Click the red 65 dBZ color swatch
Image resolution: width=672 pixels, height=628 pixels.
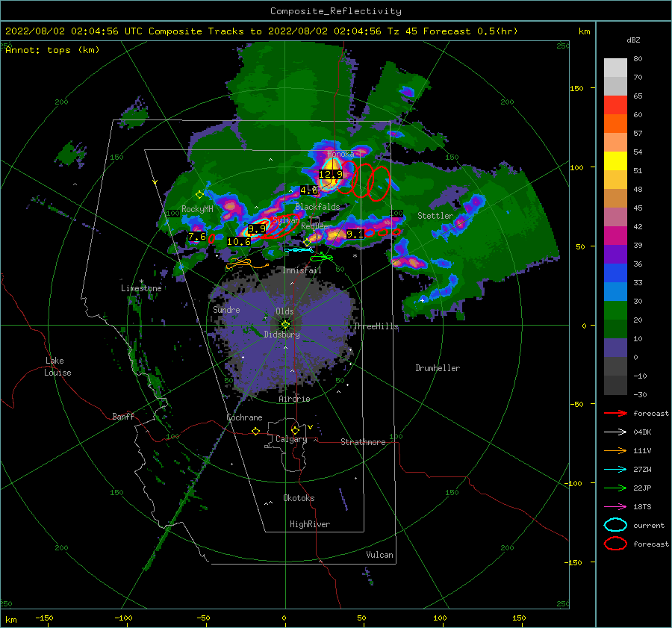[x=615, y=105]
